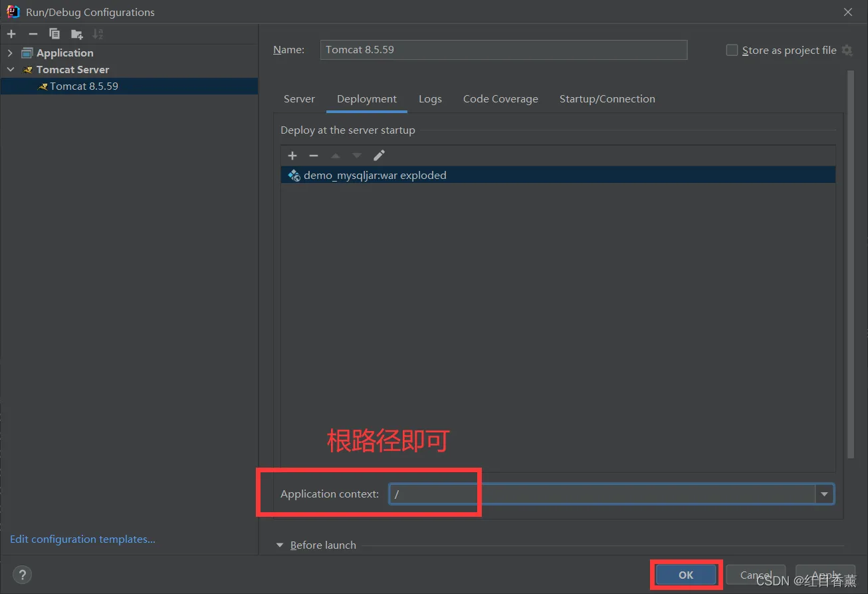Click the Tomcat Server node icon
This screenshot has height=594, width=868.
[x=28, y=70]
